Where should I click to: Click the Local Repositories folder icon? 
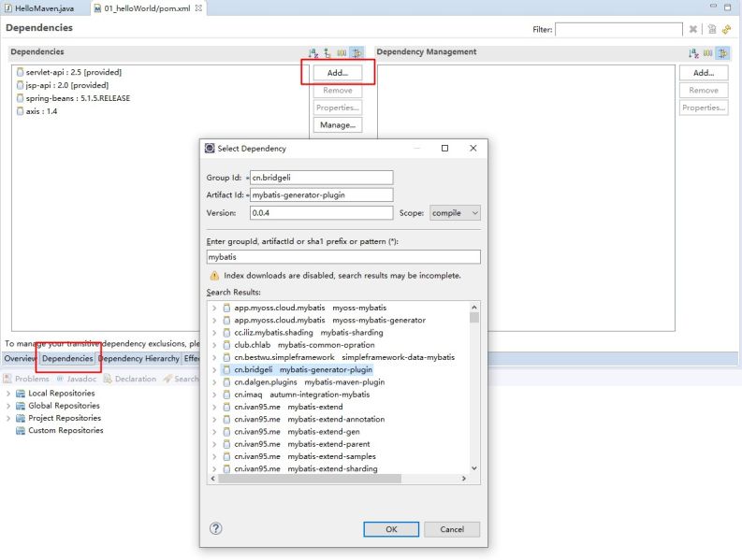coord(21,394)
